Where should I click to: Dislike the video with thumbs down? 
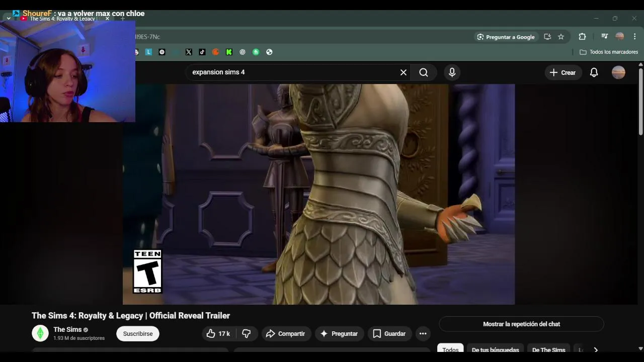(x=247, y=334)
